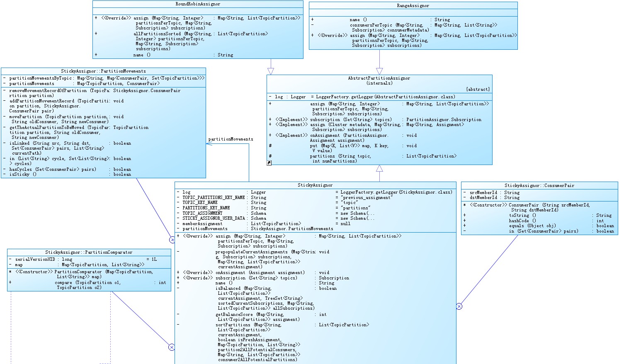
Task: Select the PARTITIONS_KEY_NAME attribute
Action: [x=274, y=208]
